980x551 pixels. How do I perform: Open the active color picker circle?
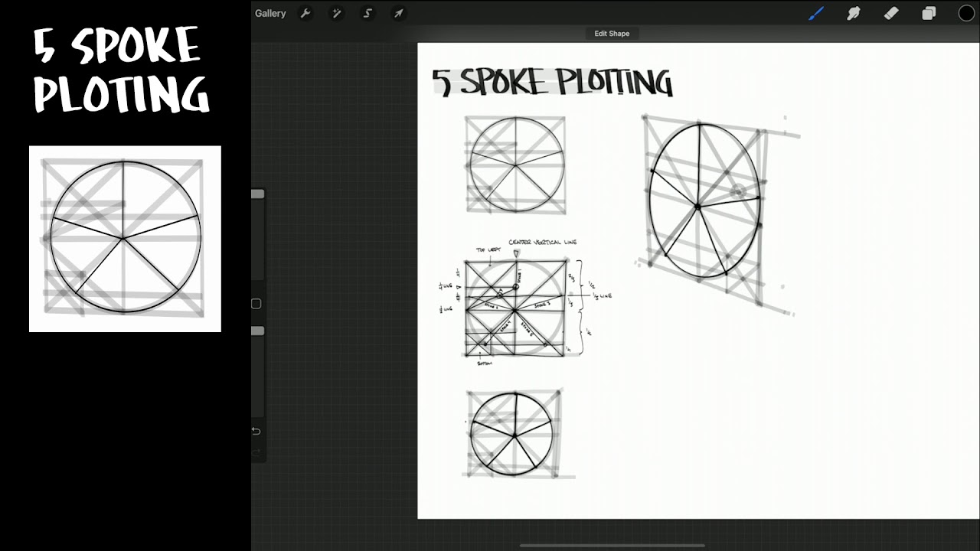(x=966, y=13)
